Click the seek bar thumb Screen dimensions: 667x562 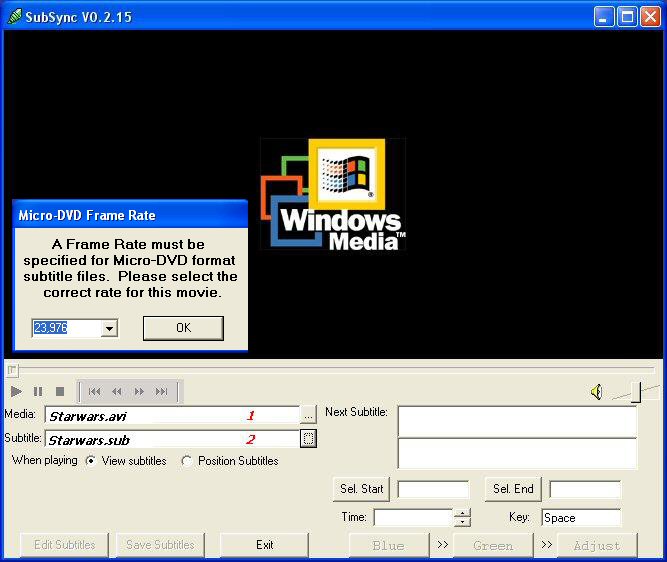point(12,371)
